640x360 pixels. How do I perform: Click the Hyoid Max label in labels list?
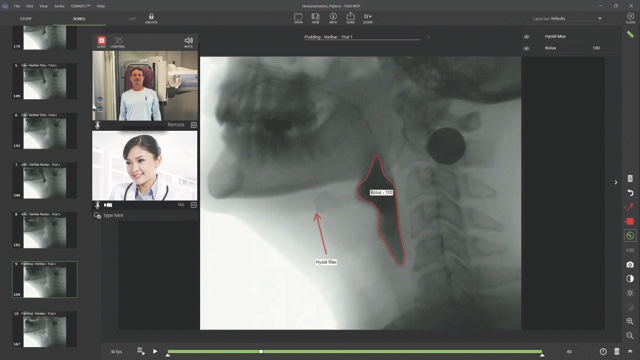click(x=555, y=36)
